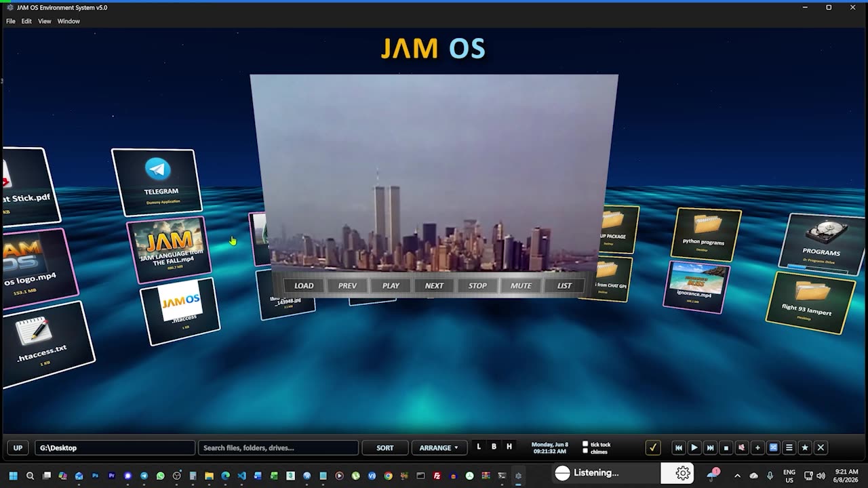Click PREV on the video player
The width and height of the screenshot is (868, 488).
pos(347,286)
